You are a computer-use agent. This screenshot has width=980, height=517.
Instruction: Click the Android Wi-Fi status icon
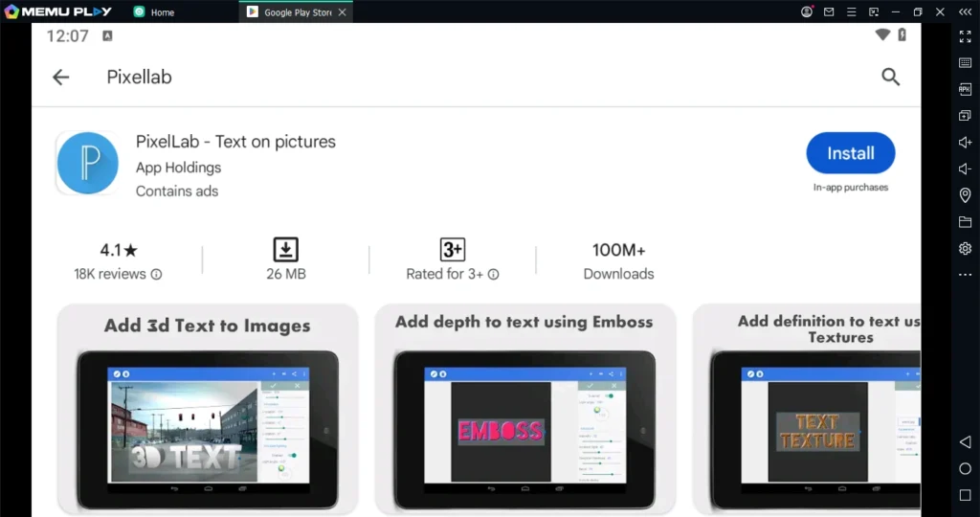(882, 35)
